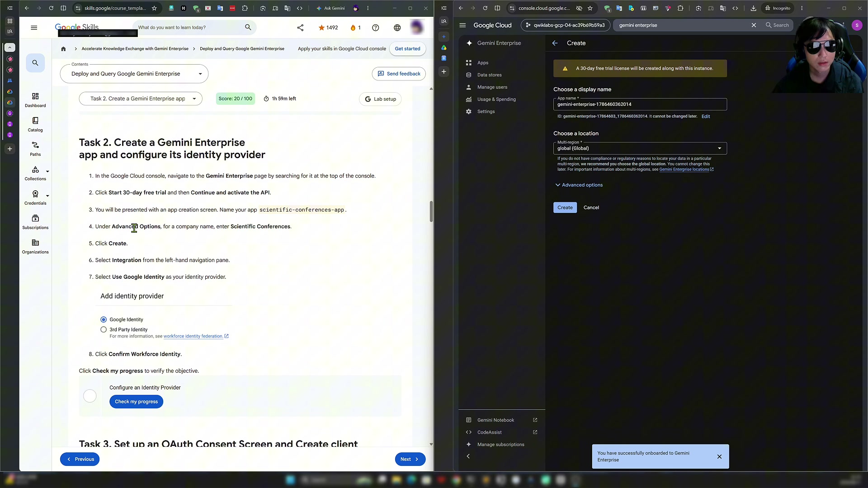Click the Lab setup button
The width and height of the screenshot is (868, 488).
pos(380,99)
